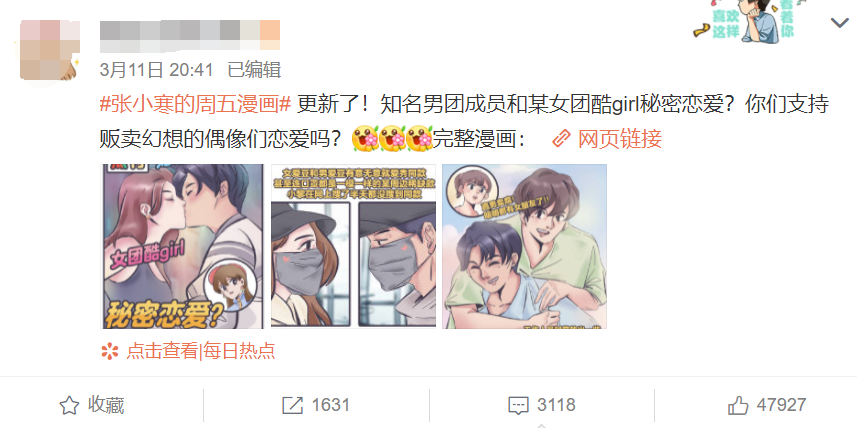The height and width of the screenshot is (428, 857).
Task: Click the post timestamp 3月11日 20:41
Action: [x=156, y=69]
